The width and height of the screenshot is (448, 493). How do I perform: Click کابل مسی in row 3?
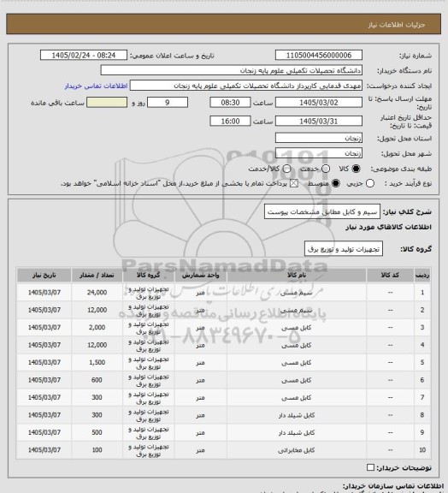click(297, 328)
